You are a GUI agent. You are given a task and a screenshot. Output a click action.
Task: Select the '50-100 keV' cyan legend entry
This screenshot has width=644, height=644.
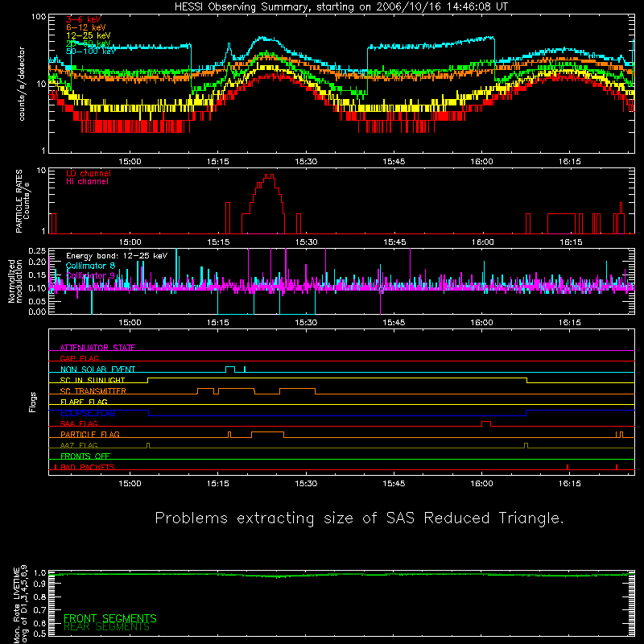[91, 52]
